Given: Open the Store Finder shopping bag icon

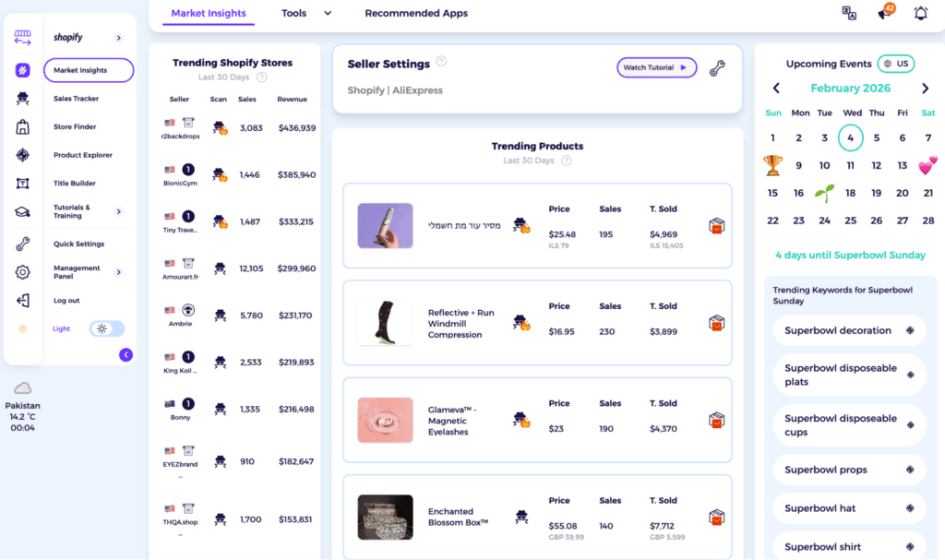Looking at the screenshot, I should (x=22, y=127).
